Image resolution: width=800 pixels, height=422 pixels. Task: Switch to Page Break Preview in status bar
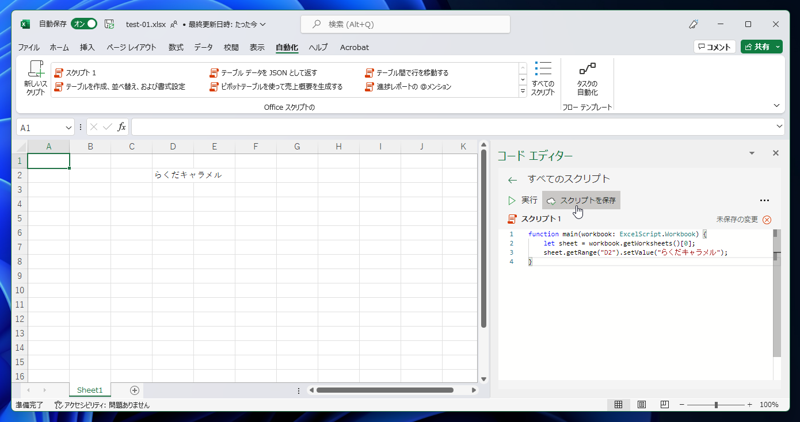tap(664, 405)
